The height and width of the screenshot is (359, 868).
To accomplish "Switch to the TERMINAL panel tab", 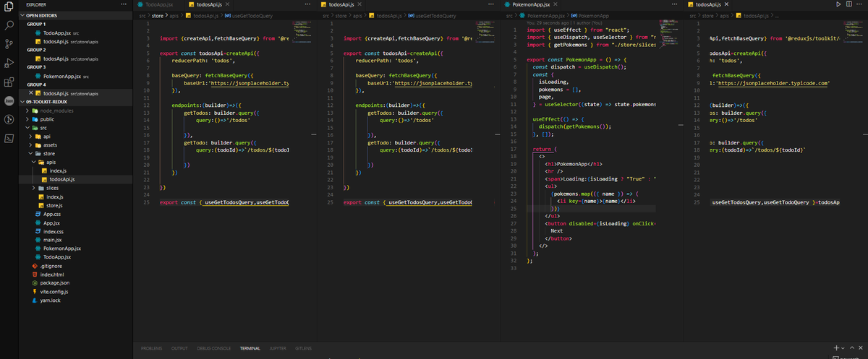I will coord(250,348).
